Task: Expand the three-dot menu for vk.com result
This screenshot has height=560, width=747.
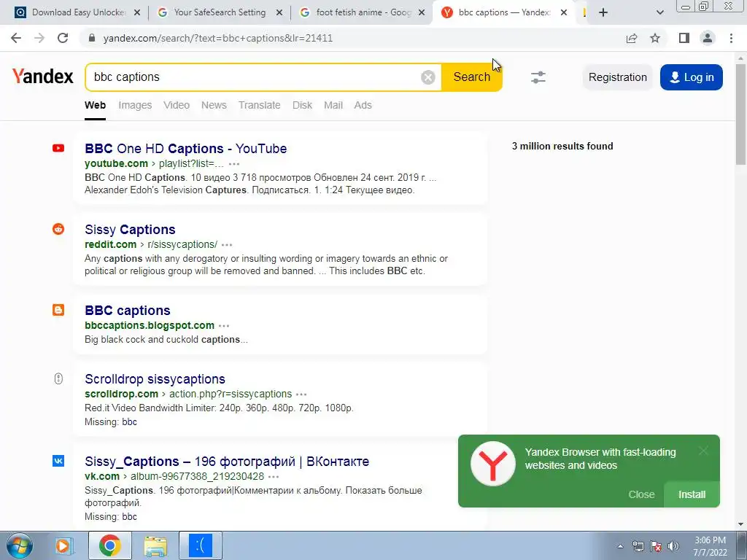Action: [x=274, y=477]
